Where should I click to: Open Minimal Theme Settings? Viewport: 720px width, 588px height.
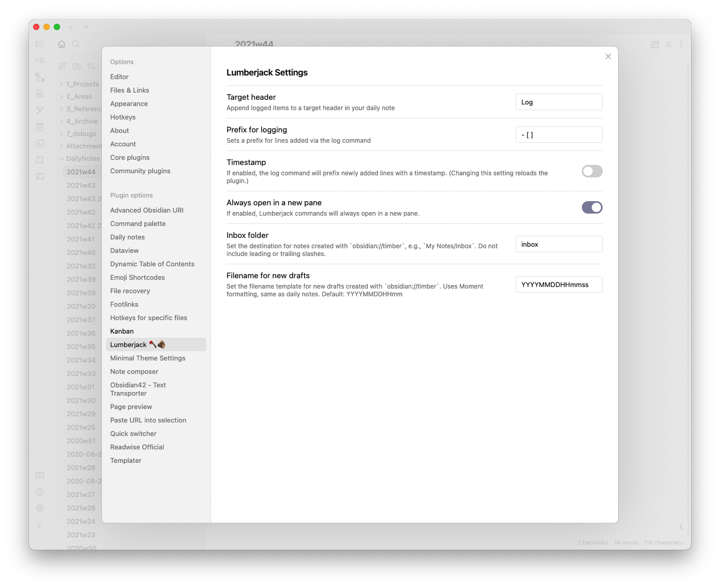[148, 358]
